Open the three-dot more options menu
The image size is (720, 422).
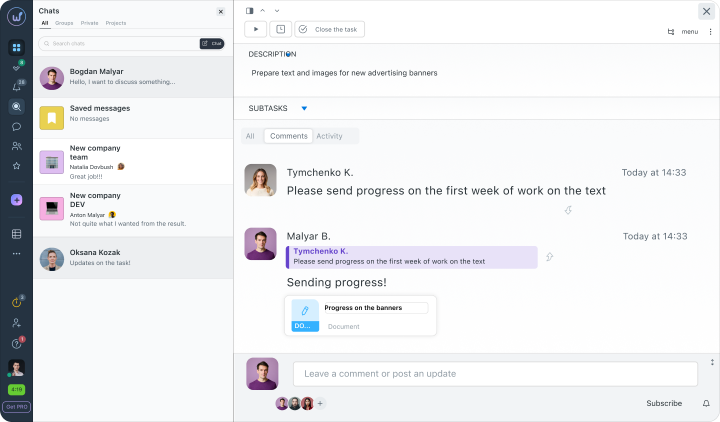(x=710, y=32)
